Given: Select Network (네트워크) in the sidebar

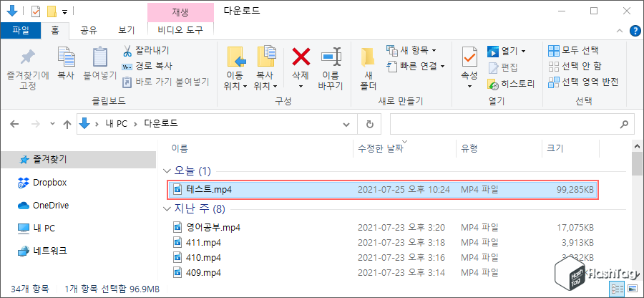Looking at the screenshot, I should tap(42, 250).
